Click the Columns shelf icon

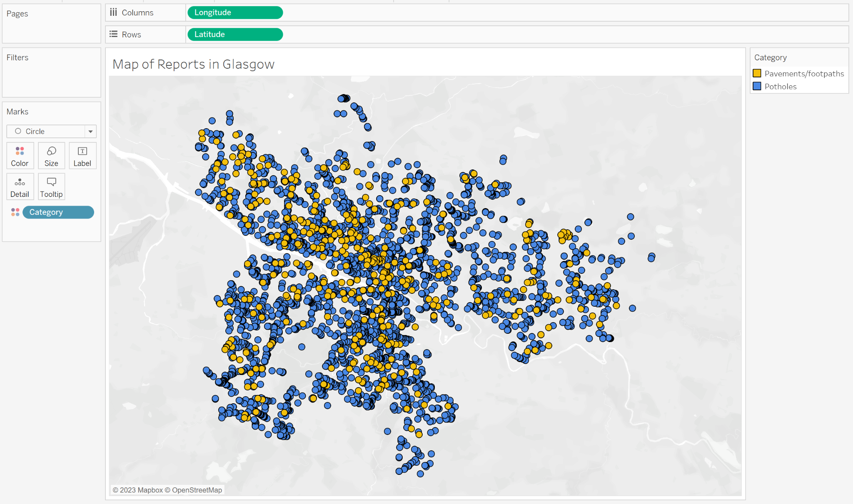point(113,12)
